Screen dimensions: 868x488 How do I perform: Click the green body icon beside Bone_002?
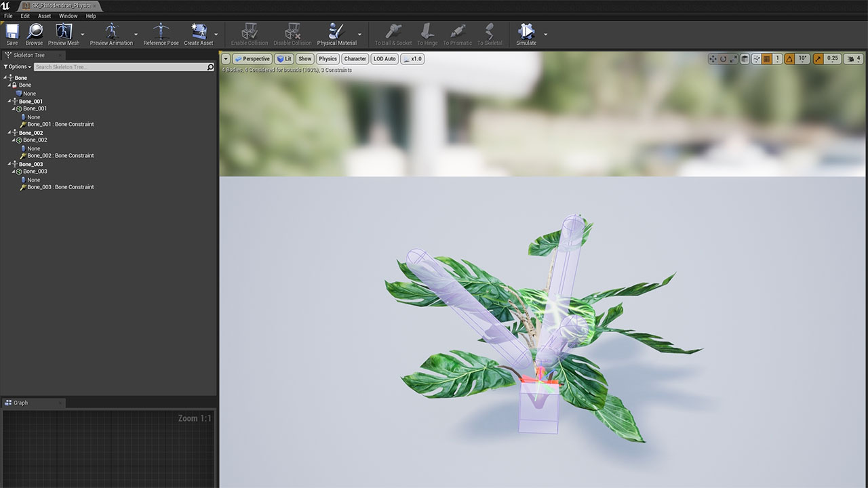point(19,140)
